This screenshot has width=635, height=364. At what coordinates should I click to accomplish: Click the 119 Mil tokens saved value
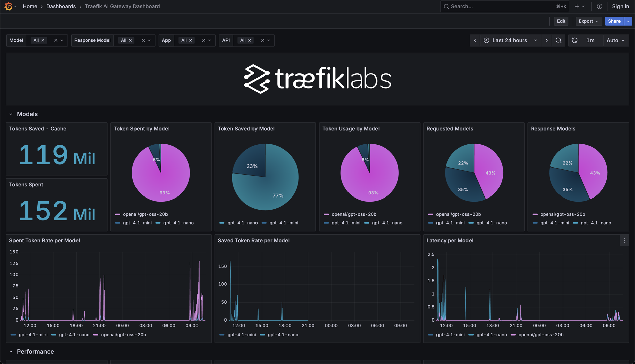click(x=57, y=155)
